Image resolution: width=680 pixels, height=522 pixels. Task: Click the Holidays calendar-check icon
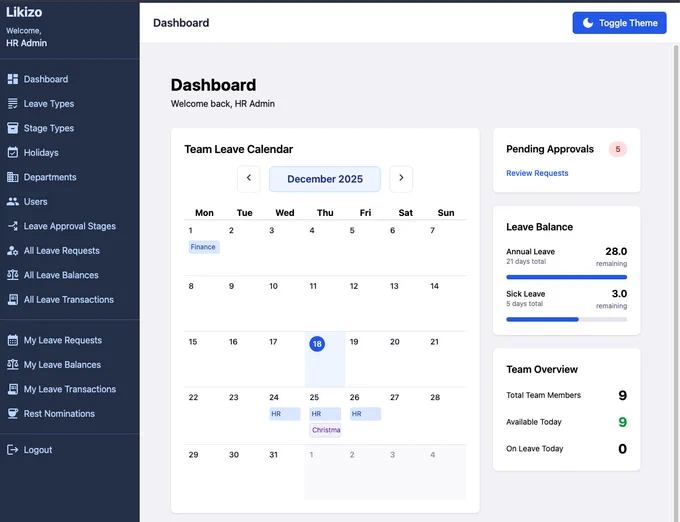[13, 153]
